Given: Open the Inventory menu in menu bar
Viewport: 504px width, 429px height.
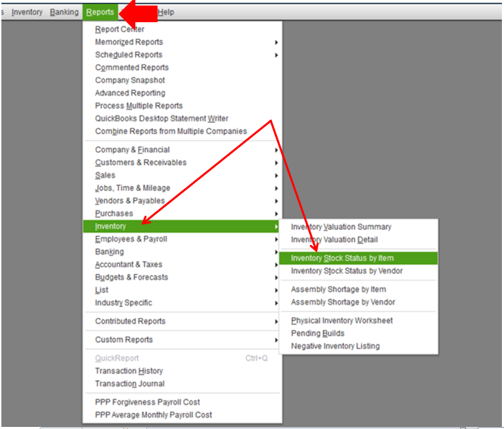Looking at the screenshot, I should click(27, 12).
